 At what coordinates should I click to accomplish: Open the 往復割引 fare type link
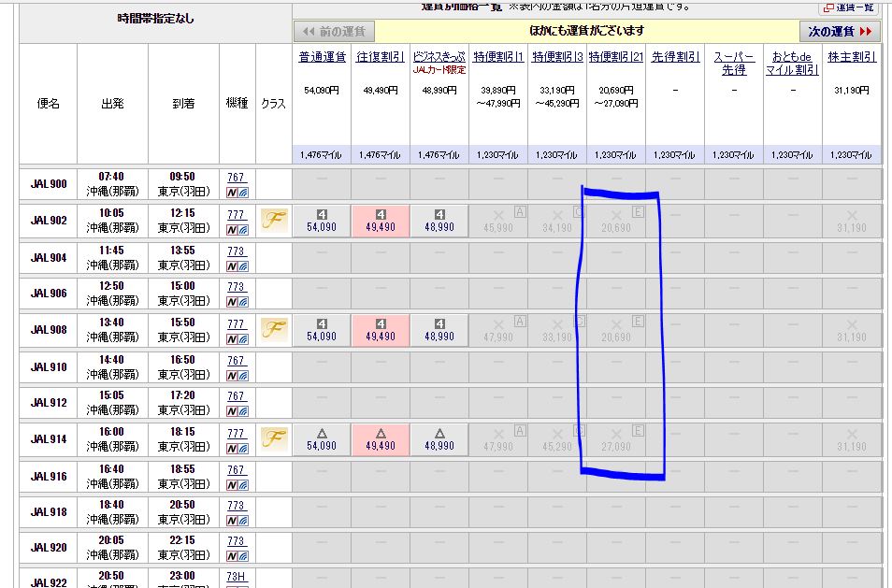click(x=381, y=57)
